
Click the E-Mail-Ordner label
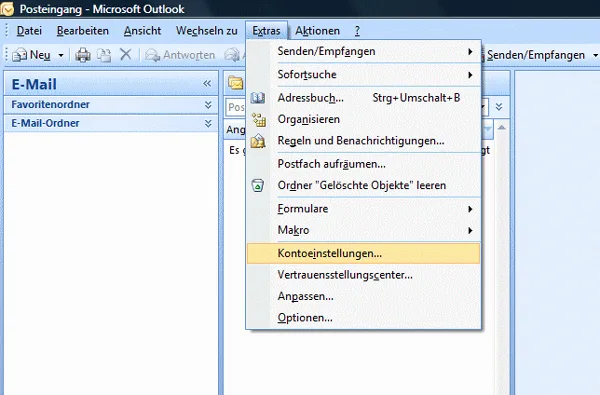46,123
